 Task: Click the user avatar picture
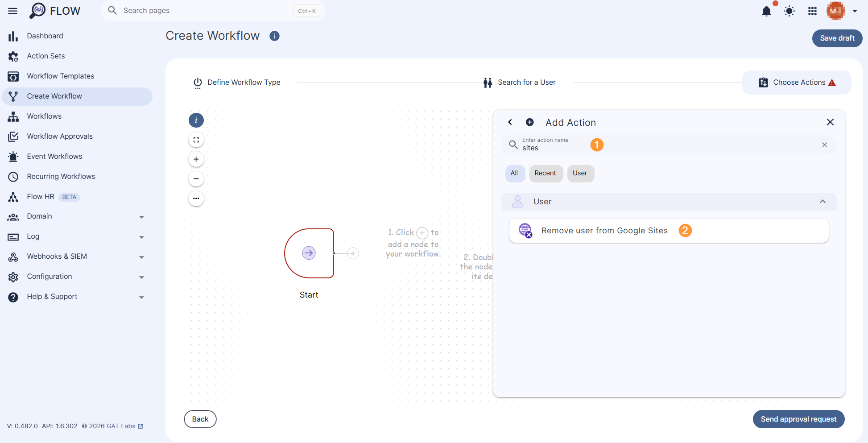(x=836, y=11)
